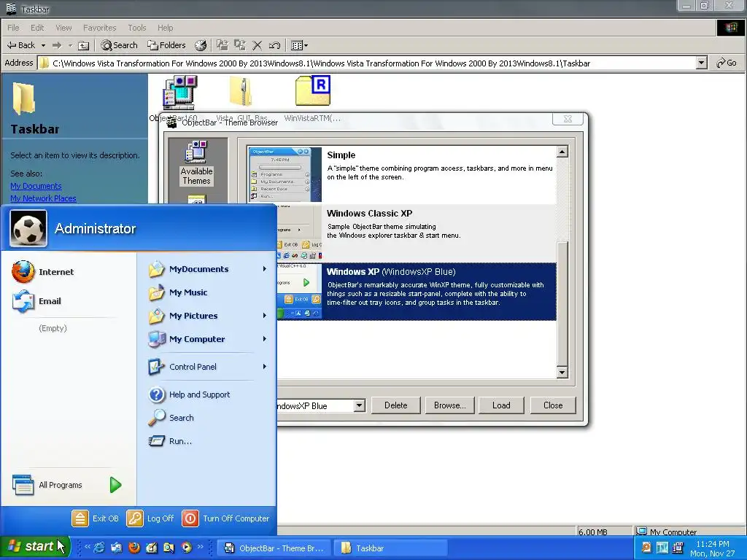Click the All Programs icon

(x=23, y=485)
